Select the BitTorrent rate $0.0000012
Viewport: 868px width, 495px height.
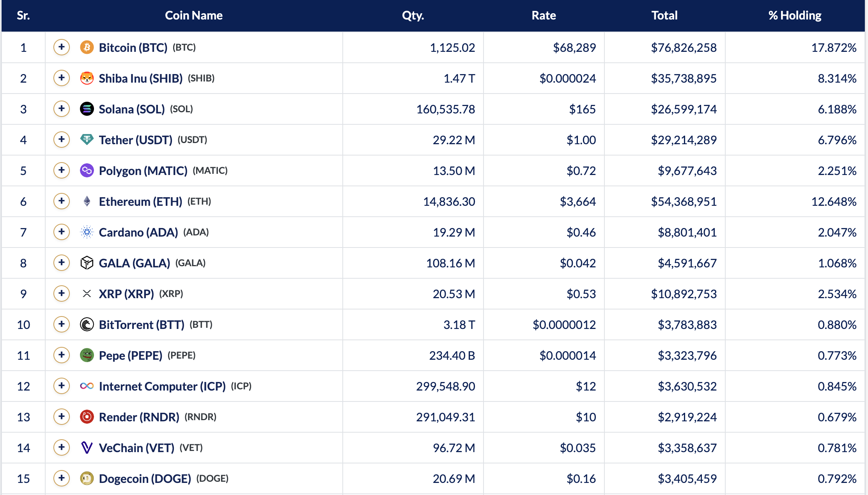(x=564, y=325)
